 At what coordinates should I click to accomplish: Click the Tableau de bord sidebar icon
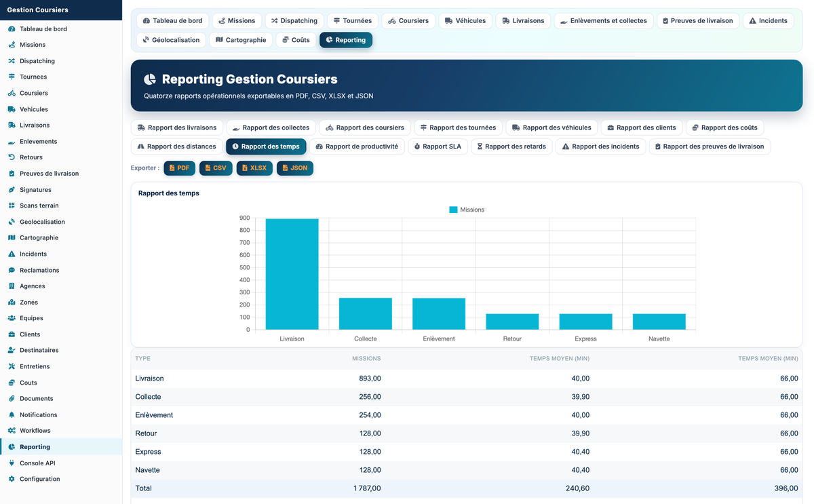[12, 29]
